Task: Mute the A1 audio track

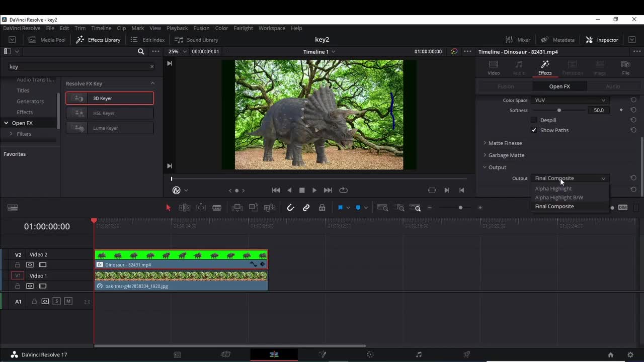Action: coord(68,301)
